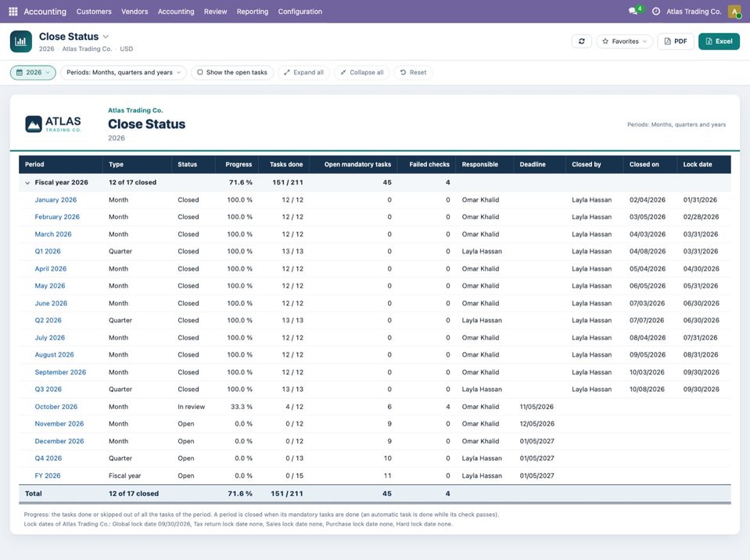The height and width of the screenshot is (560, 750).
Task: Open the Review menu
Action: (x=215, y=12)
